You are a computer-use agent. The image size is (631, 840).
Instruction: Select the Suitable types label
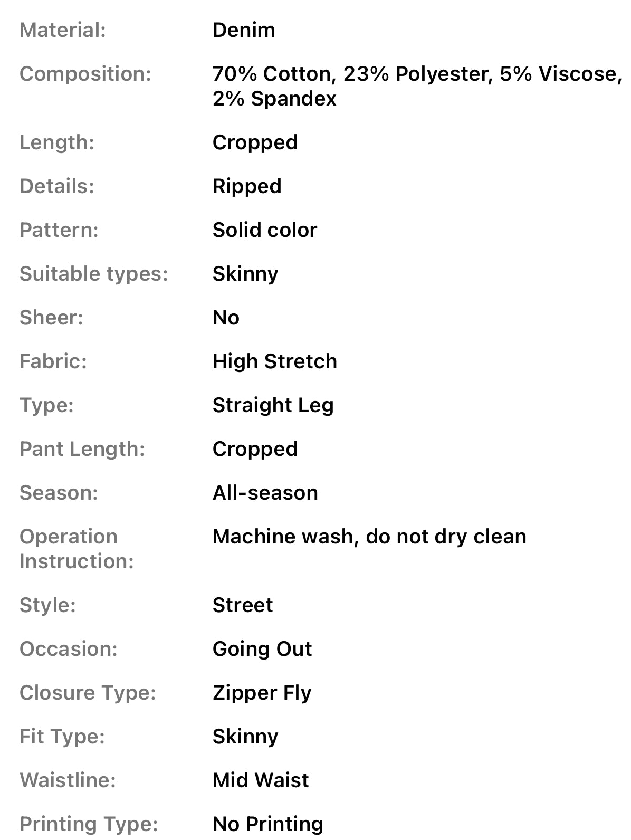pos(94,274)
